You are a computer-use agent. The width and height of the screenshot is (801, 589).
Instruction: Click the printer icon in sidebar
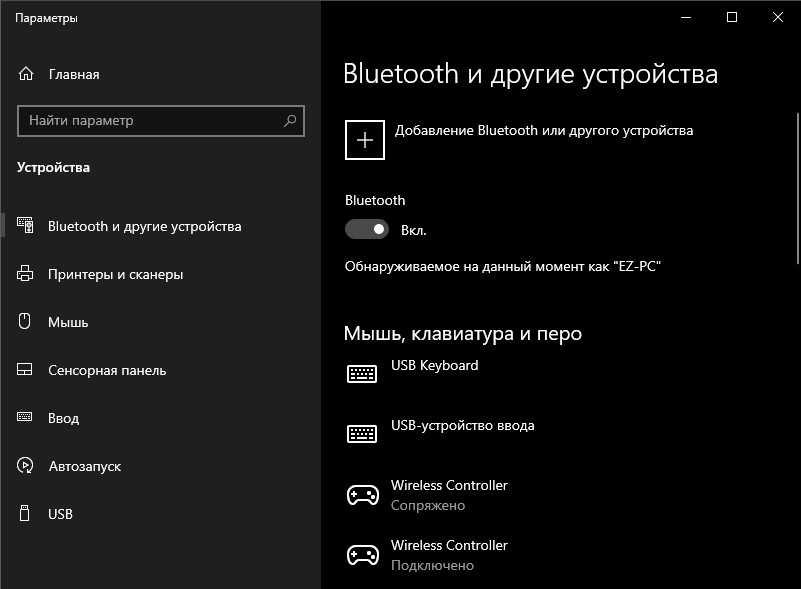coord(25,273)
